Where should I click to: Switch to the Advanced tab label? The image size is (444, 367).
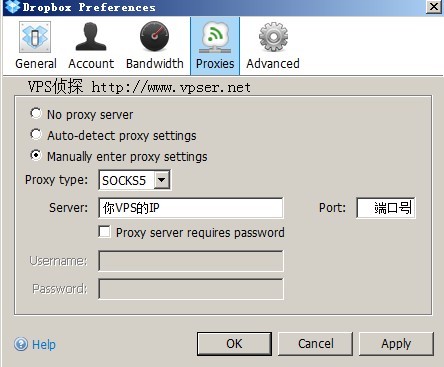pos(273,63)
